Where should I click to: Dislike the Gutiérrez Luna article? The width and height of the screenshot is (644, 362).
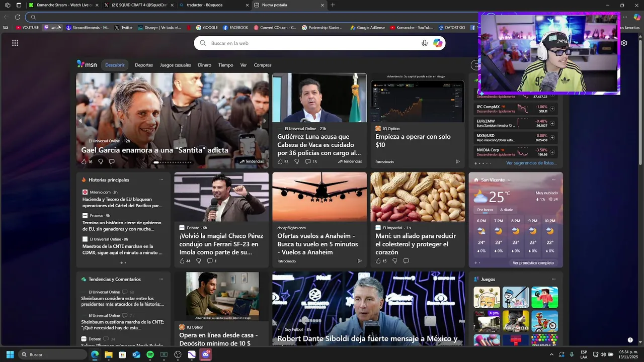(x=296, y=162)
